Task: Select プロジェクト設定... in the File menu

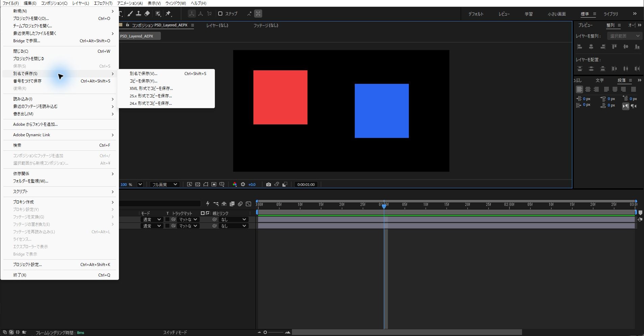Action: (x=59, y=264)
